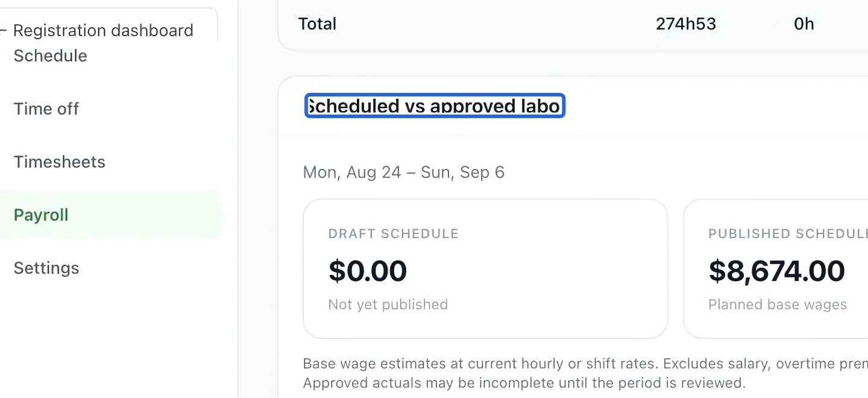Open Settings in the sidebar
The height and width of the screenshot is (398, 868).
46,268
